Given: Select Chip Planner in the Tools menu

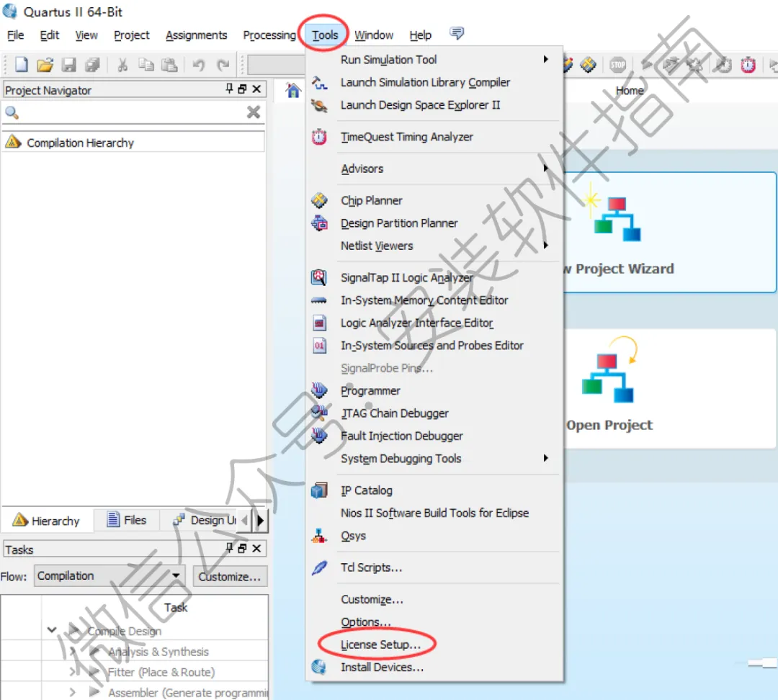Looking at the screenshot, I should [x=434, y=200].
